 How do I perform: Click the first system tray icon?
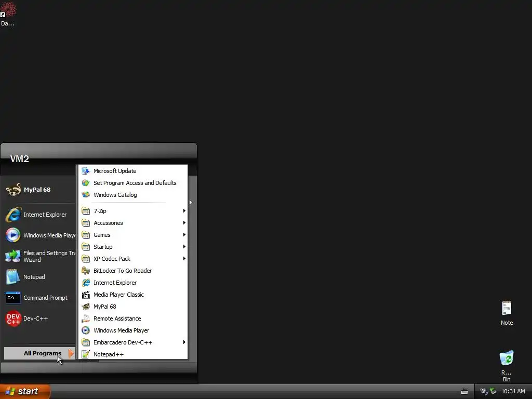[x=484, y=391]
